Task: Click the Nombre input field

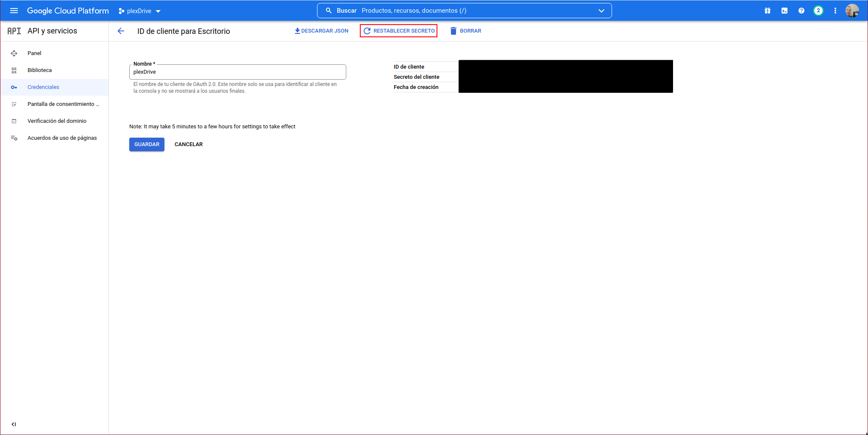Action: [x=237, y=72]
